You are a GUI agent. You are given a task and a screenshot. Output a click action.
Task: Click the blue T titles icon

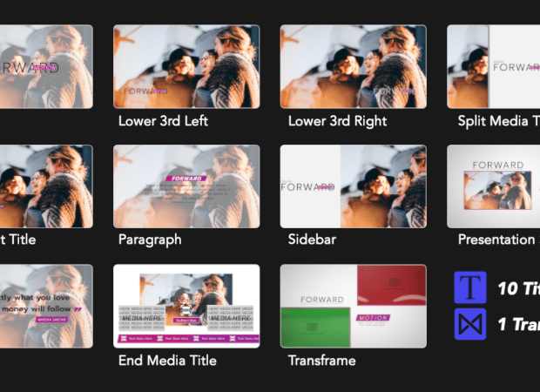(470, 287)
